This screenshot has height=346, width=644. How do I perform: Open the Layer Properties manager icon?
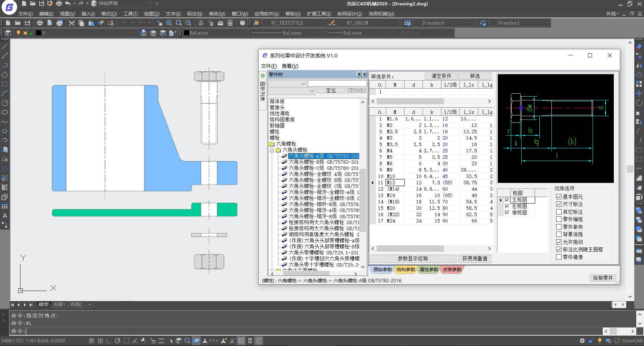[x=8, y=33]
